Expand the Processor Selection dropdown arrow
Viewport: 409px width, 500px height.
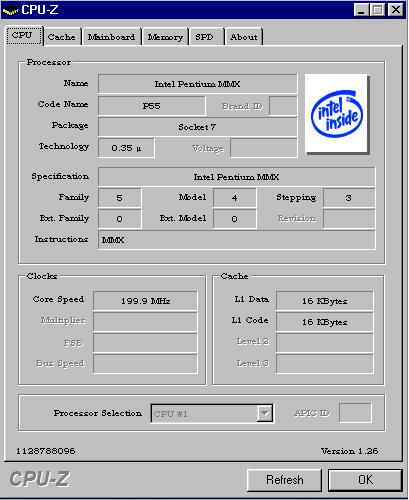click(x=265, y=414)
